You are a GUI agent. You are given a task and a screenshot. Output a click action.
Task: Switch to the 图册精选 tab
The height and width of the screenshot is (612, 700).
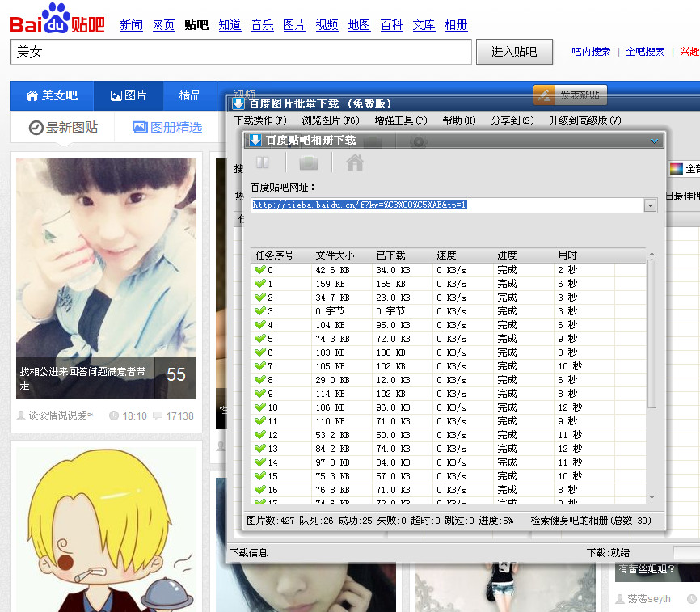click(x=167, y=127)
